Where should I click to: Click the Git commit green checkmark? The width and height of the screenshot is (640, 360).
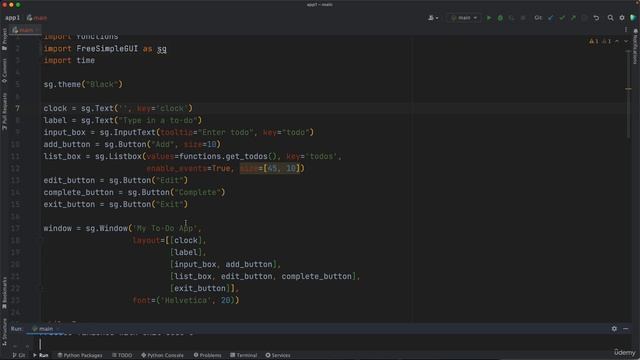tap(562, 18)
